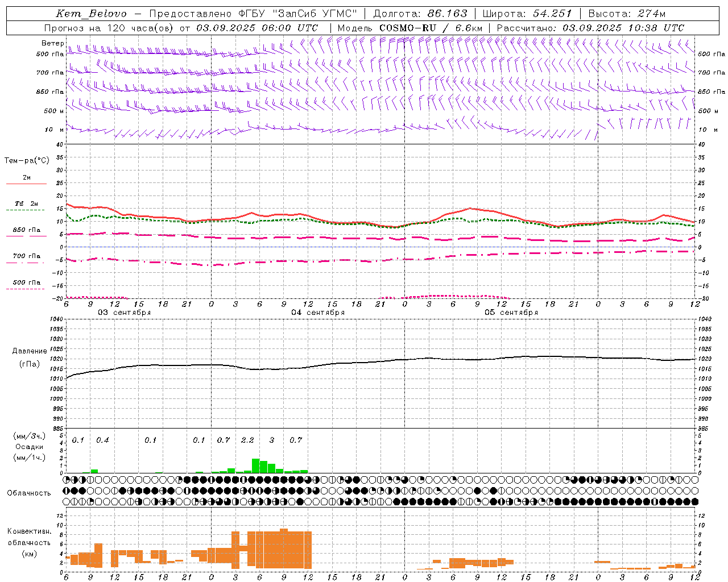Screen dimensions: 728x582
Task: Click the Ветер wind panel label
Action: tap(52, 43)
